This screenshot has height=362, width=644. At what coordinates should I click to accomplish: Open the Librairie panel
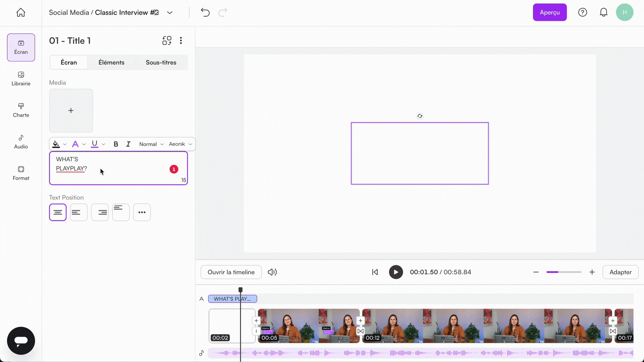point(20,79)
